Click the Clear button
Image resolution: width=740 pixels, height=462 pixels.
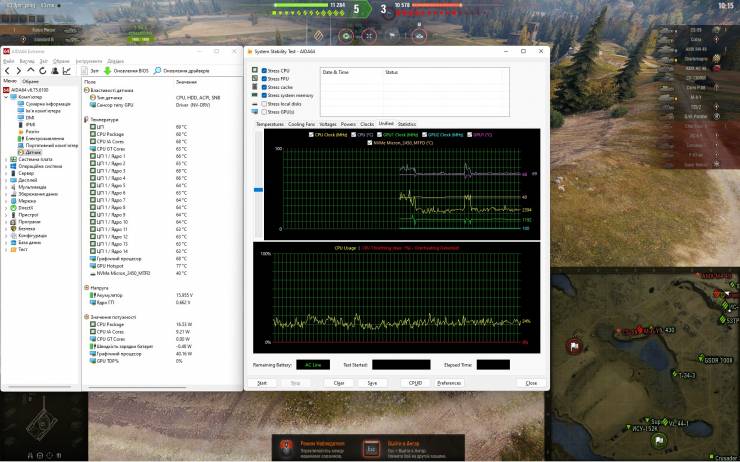tap(339, 383)
